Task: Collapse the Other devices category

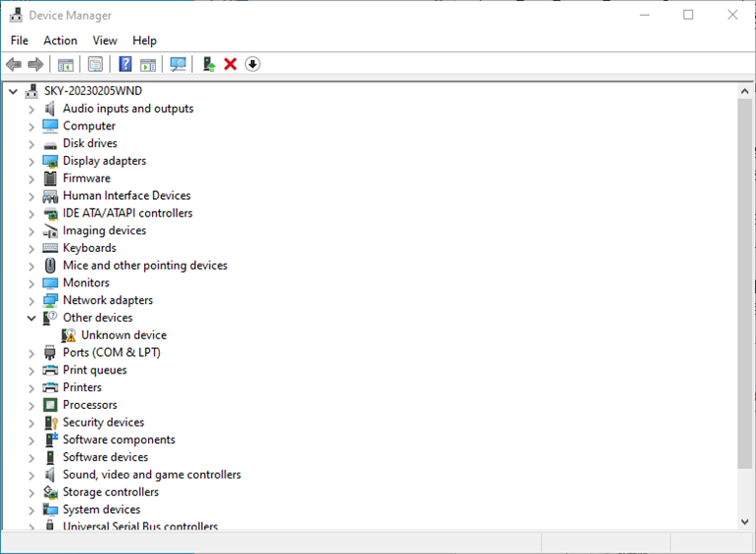Action: tap(31, 318)
